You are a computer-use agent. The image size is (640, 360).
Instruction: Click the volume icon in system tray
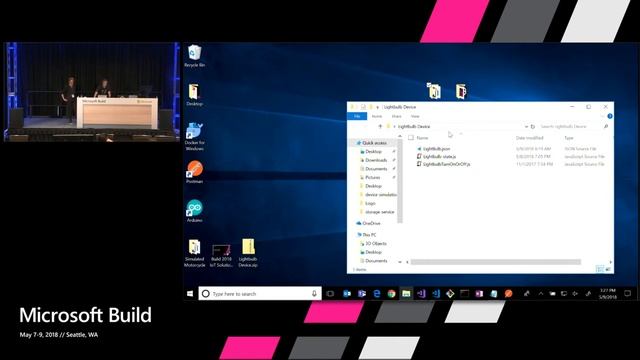(x=575, y=293)
